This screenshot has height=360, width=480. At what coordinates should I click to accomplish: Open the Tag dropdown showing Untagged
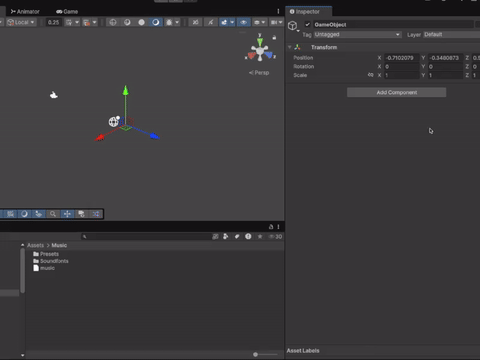pyautogui.click(x=357, y=34)
